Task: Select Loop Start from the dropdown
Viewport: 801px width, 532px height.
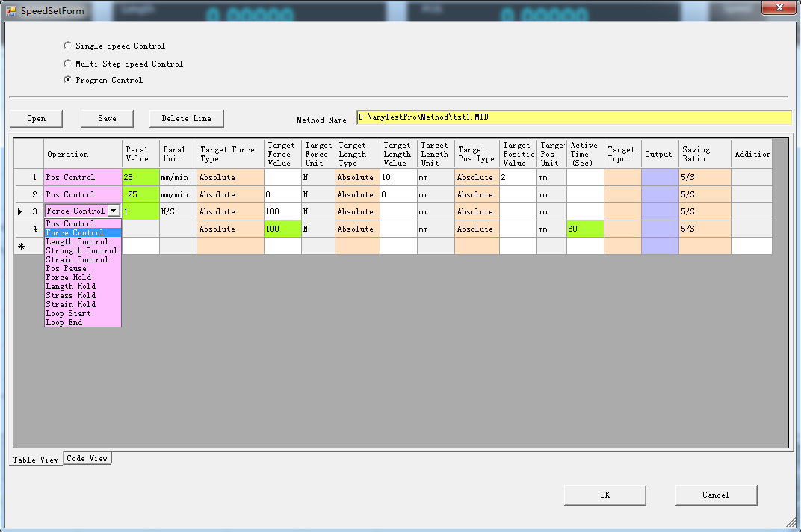Action: 68,314
